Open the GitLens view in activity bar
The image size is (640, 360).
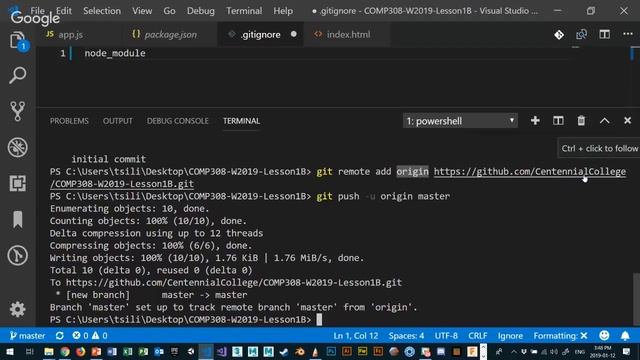tap(18, 256)
